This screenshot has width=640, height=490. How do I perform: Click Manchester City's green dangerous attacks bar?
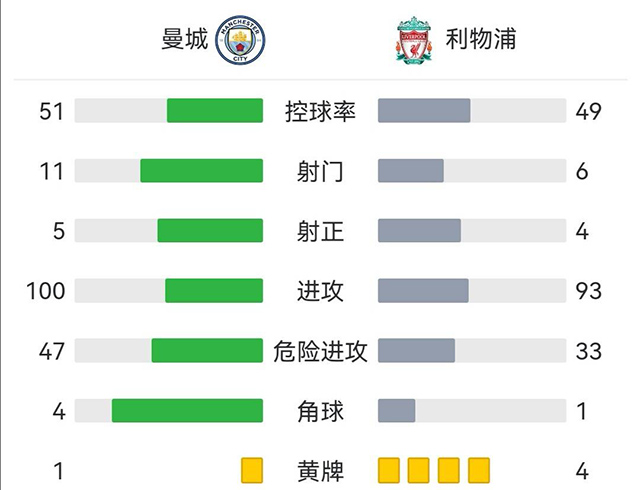207,351
